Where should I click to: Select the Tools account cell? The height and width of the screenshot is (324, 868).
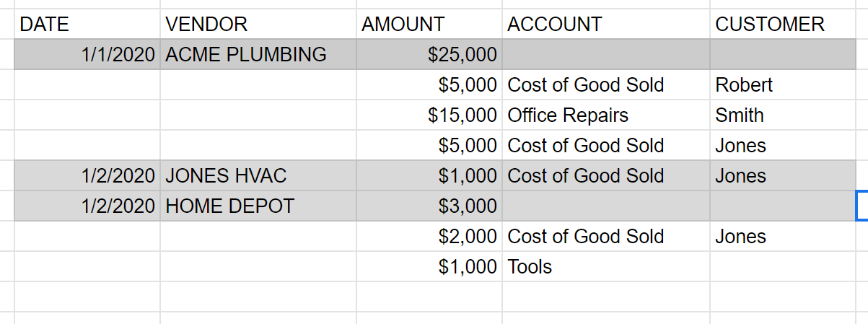pyautogui.click(x=605, y=267)
